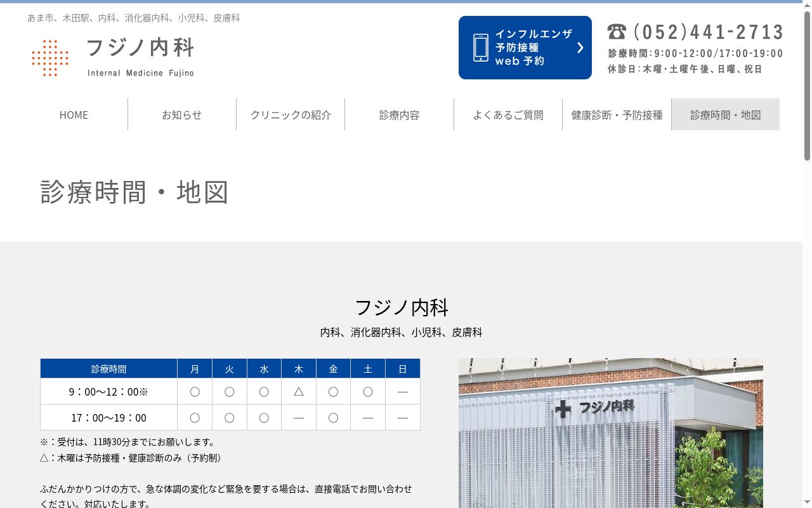Click the あま市、木田駅 tagline at top
The image size is (812, 508).
click(x=134, y=18)
